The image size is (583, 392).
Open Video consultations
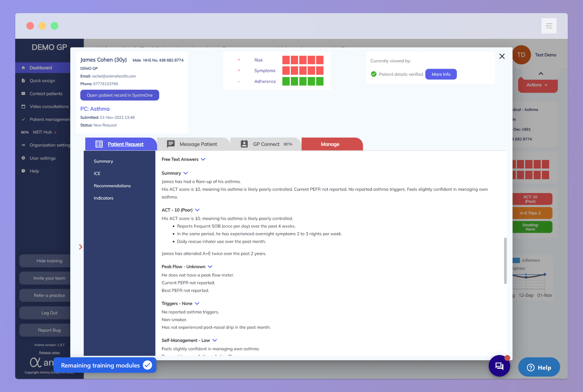click(49, 106)
